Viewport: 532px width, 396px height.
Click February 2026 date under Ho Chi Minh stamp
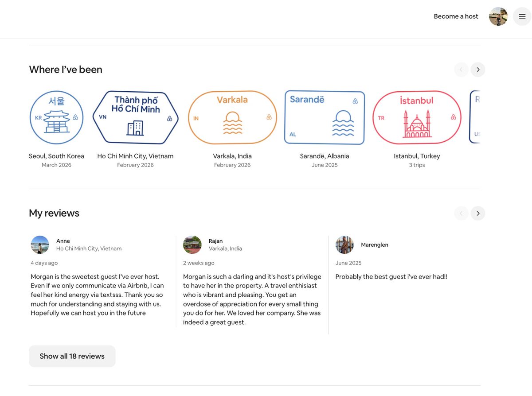click(x=135, y=165)
